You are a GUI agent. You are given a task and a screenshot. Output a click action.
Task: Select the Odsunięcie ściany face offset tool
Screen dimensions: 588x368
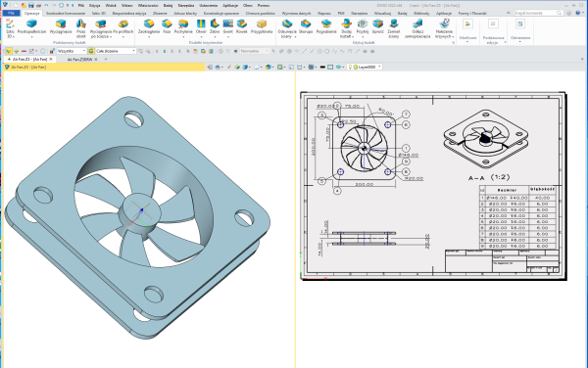287,28
